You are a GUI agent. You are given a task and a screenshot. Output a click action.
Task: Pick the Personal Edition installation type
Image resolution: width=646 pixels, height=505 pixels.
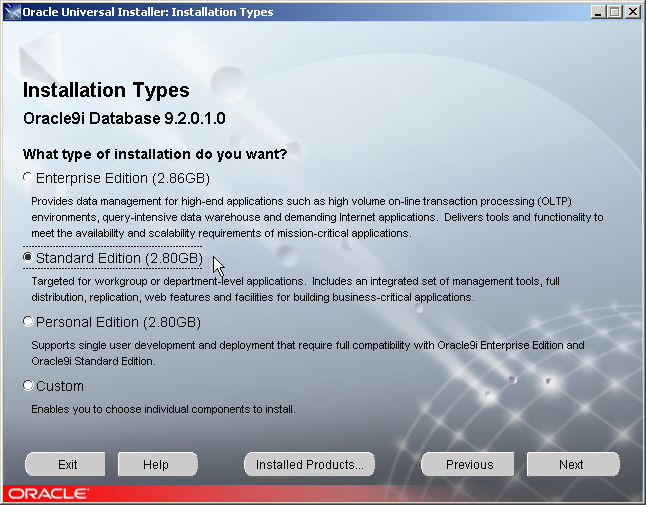click(28, 322)
